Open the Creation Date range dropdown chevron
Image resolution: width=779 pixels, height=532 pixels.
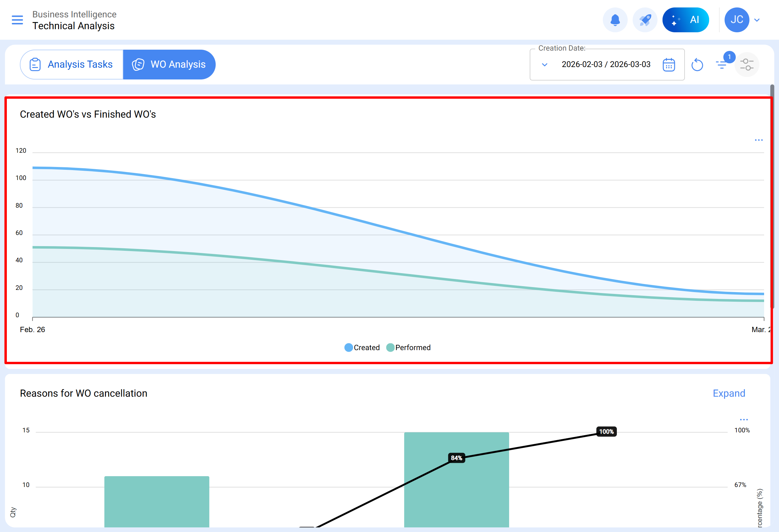pos(545,65)
